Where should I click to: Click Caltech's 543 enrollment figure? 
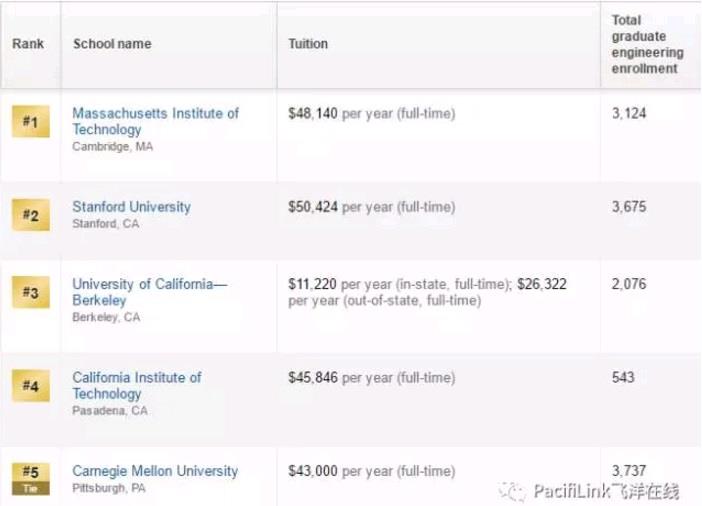click(622, 377)
